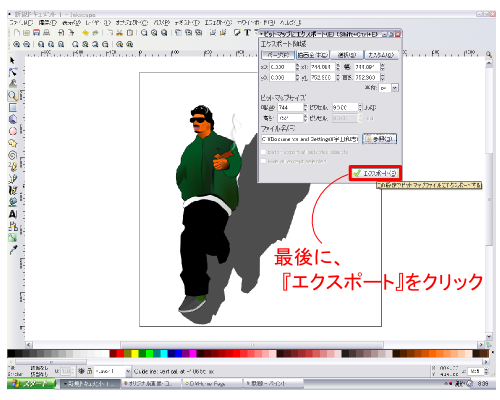Image resolution: width=500 pixels, height=400 pixels.
Task: Click the Open file toolbar icon
Action: pyautogui.click(x=27, y=32)
